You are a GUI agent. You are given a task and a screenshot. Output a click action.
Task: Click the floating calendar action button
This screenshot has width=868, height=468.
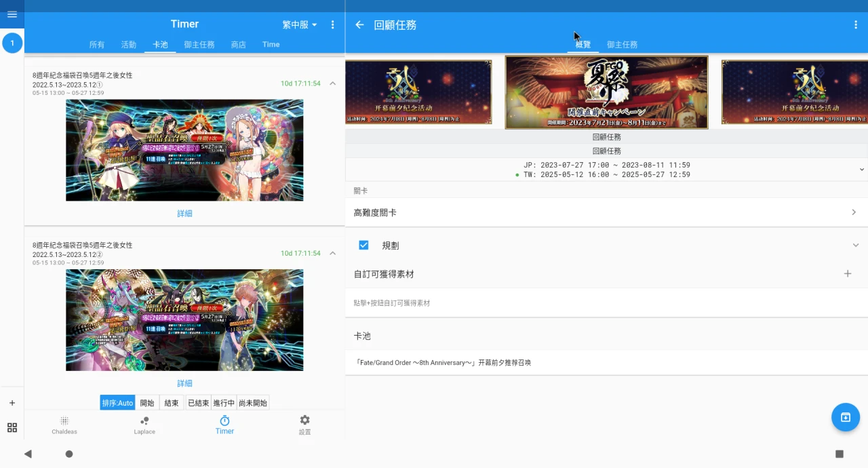[x=845, y=417]
